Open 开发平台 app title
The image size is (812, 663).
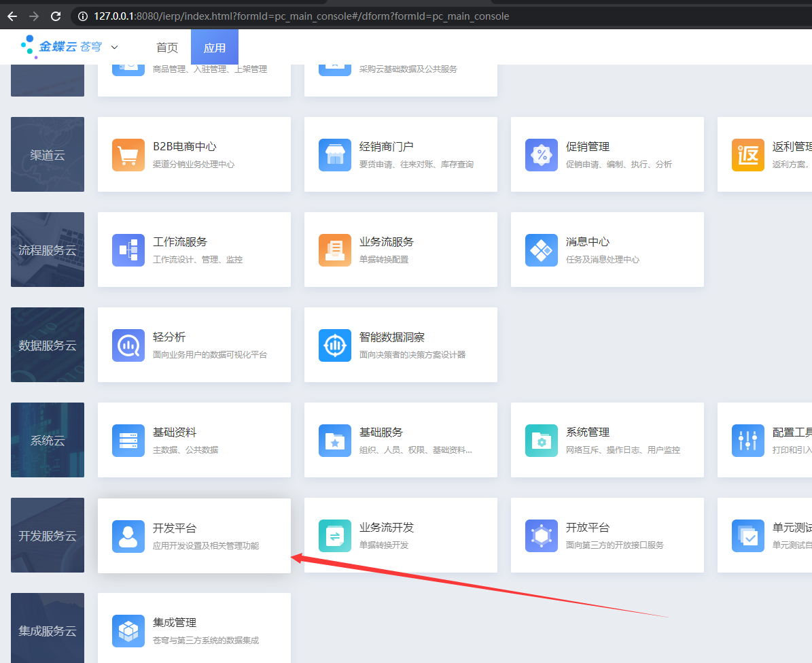[x=175, y=528]
